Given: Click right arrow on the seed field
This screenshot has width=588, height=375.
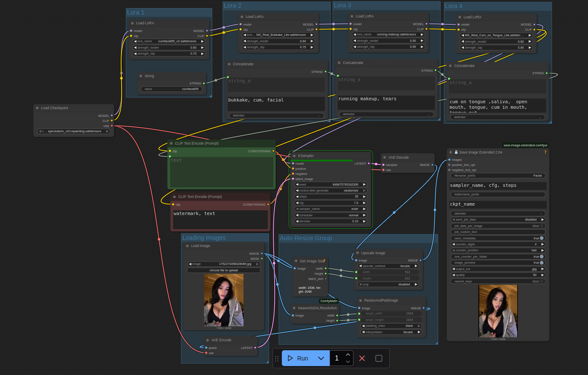Looking at the screenshot, I should pos(364,184).
